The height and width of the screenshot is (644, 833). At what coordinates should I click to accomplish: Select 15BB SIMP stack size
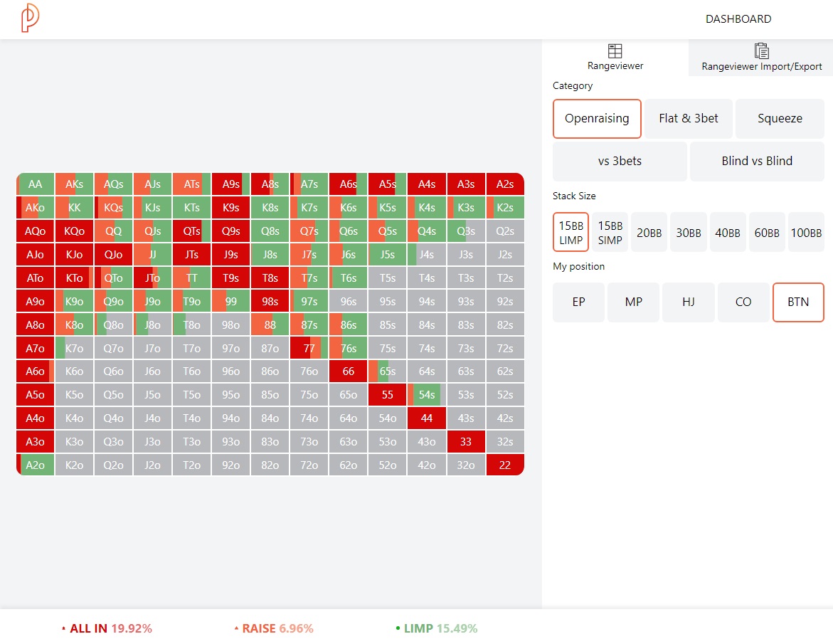(610, 232)
